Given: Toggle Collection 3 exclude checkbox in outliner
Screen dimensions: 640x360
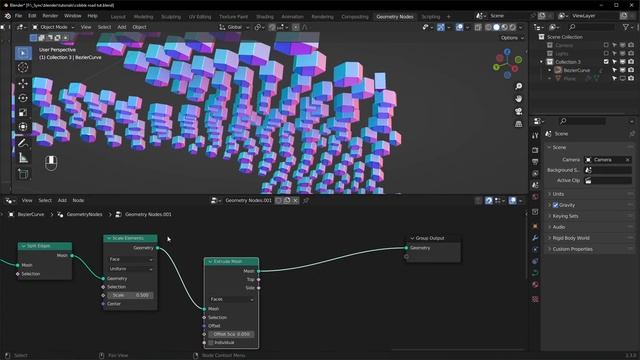Looking at the screenshot, I should pyautogui.click(x=606, y=62).
